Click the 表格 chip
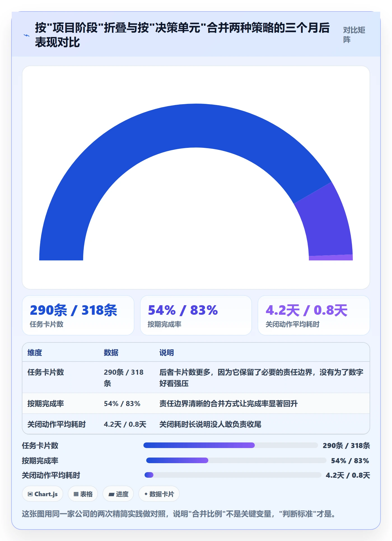392x541 pixels. click(83, 494)
